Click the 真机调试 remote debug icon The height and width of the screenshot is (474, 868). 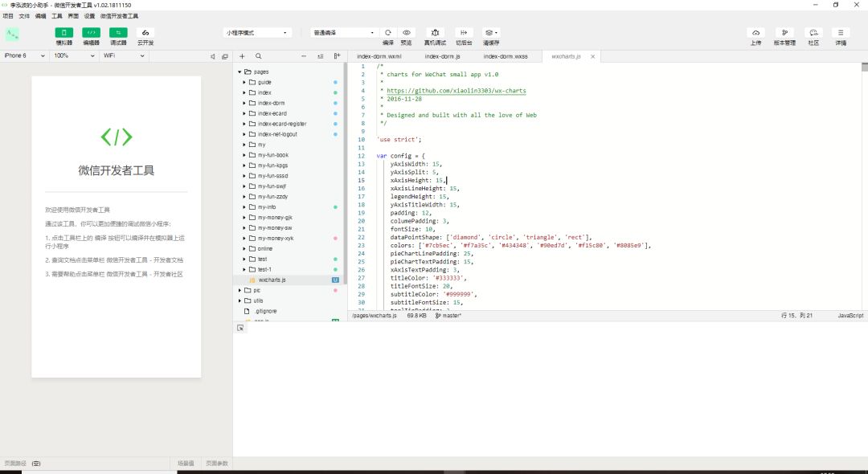point(435,33)
